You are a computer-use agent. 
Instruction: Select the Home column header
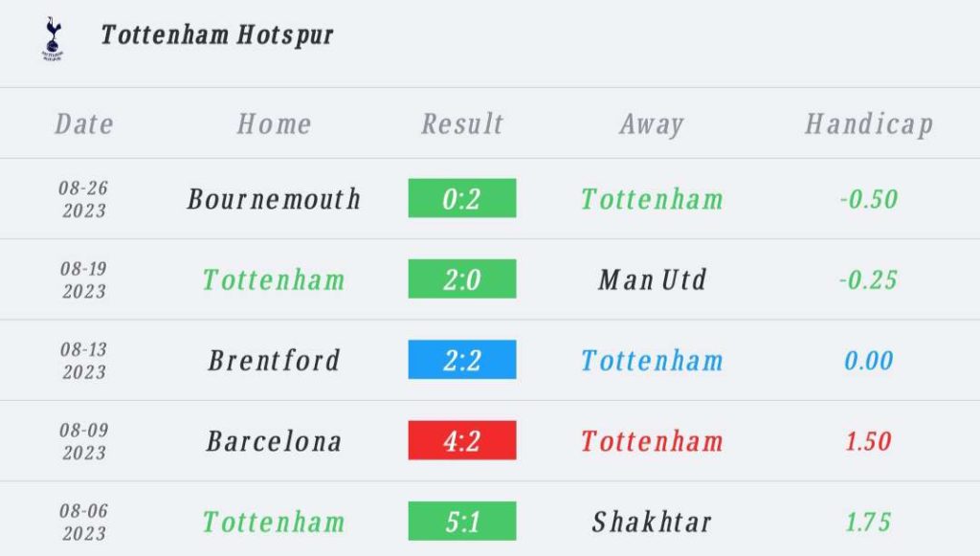(x=274, y=123)
